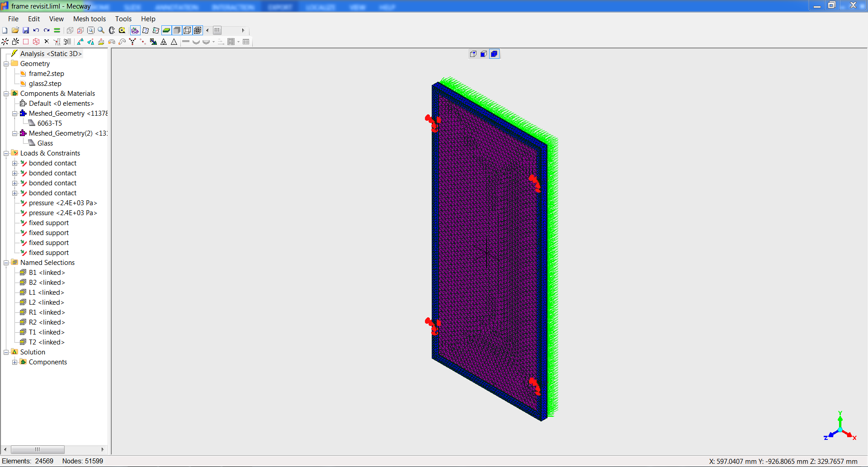Open the Mesh tools menu
868x467 pixels.
pos(89,19)
